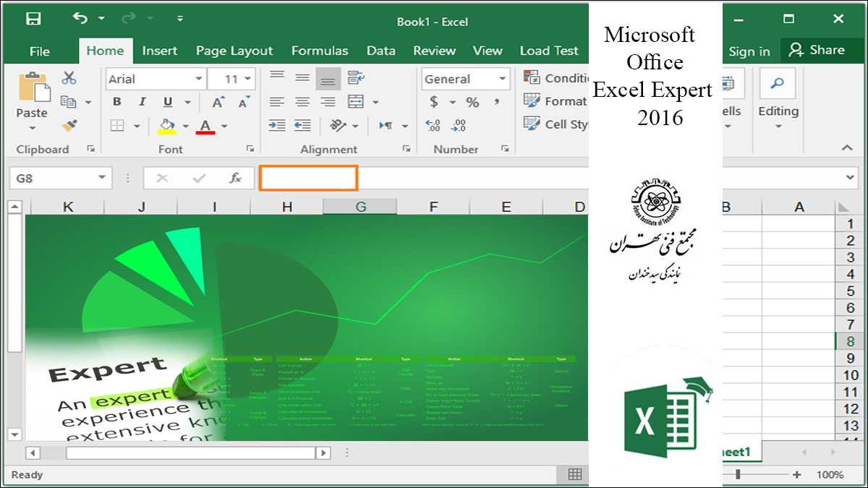This screenshot has height=488, width=868.
Task: Open the font size 11 dropdown
Action: [248, 79]
